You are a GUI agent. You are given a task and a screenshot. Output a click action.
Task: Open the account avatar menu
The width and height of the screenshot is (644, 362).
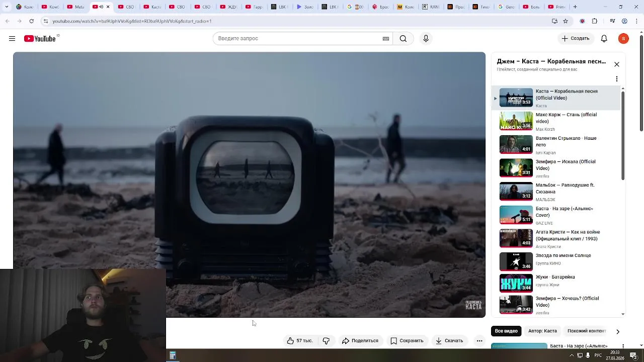tap(623, 39)
